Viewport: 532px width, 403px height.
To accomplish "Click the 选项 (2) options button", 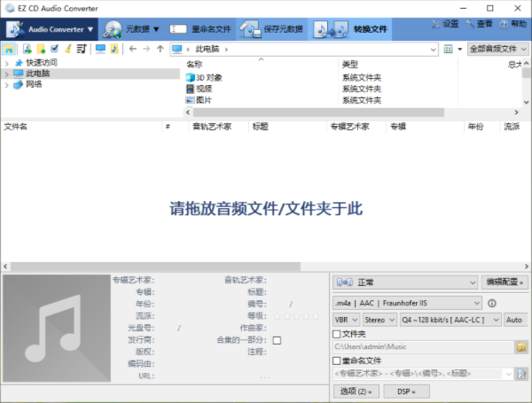I will (356, 391).
